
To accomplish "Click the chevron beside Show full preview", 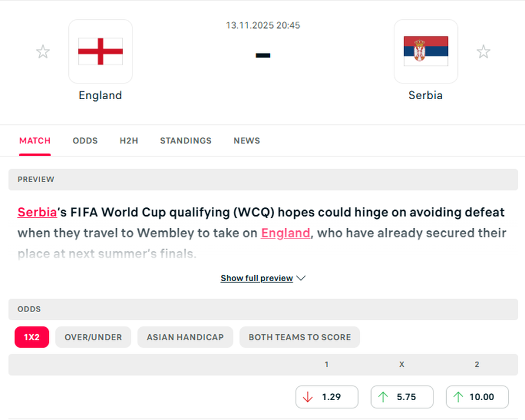I will [301, 278].
